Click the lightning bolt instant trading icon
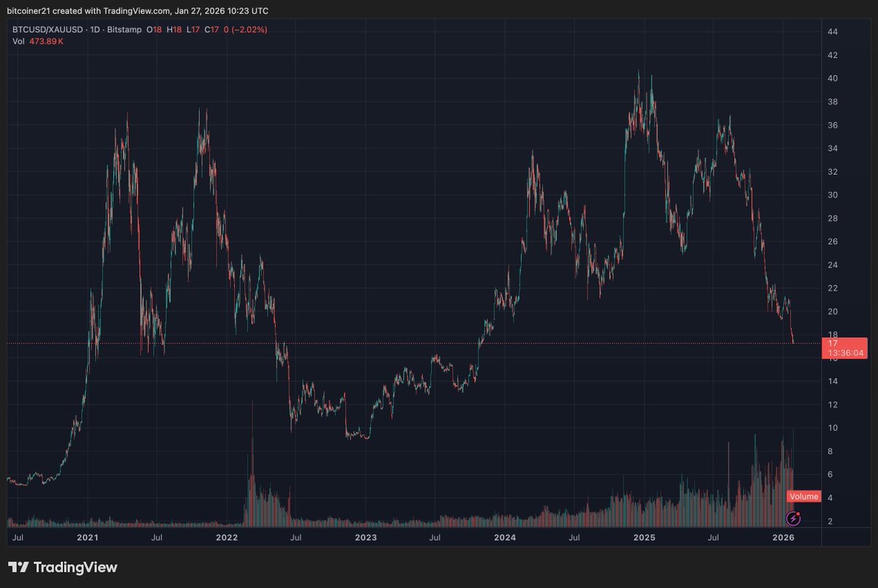 pos(793,519)
